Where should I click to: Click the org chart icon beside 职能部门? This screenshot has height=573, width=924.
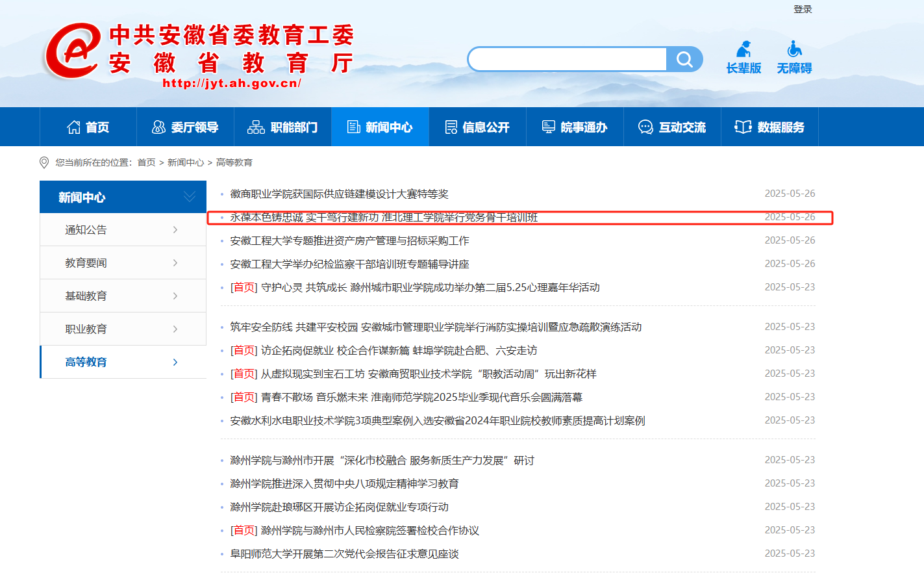pos(256,127)
